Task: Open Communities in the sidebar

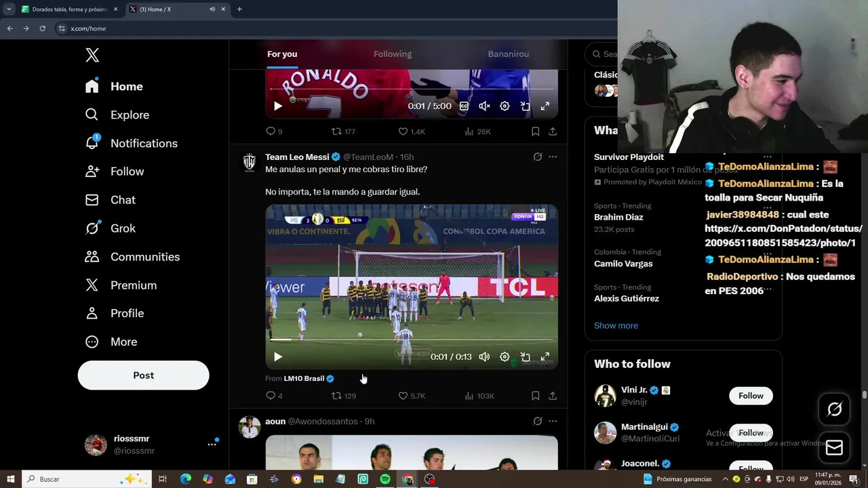Action: 132,258
